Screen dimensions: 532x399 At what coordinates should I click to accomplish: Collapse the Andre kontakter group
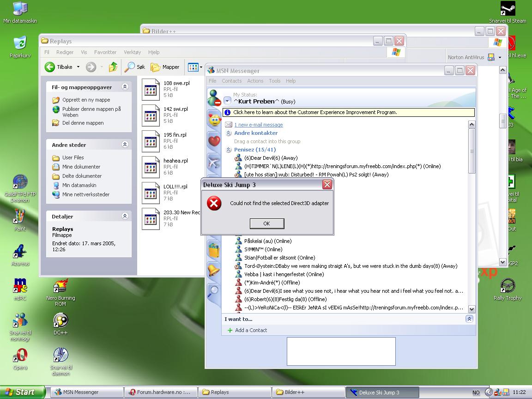(229, 133)
